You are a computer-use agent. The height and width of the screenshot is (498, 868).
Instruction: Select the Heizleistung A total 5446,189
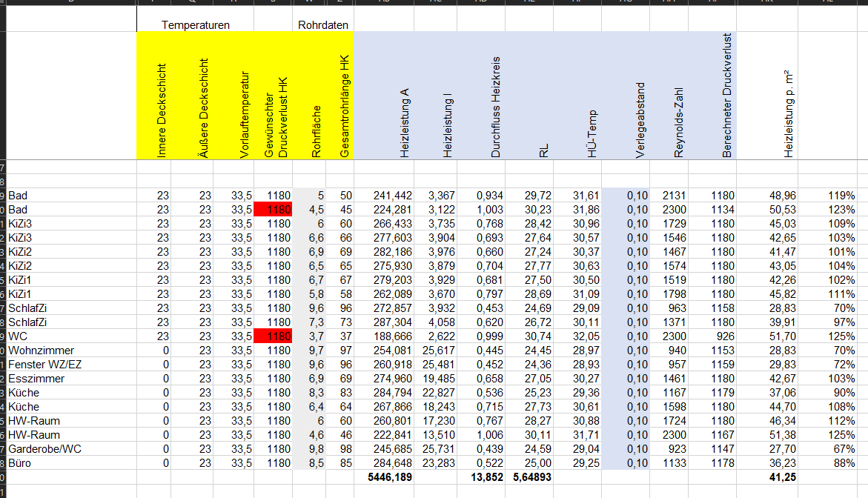coord(384,477)
